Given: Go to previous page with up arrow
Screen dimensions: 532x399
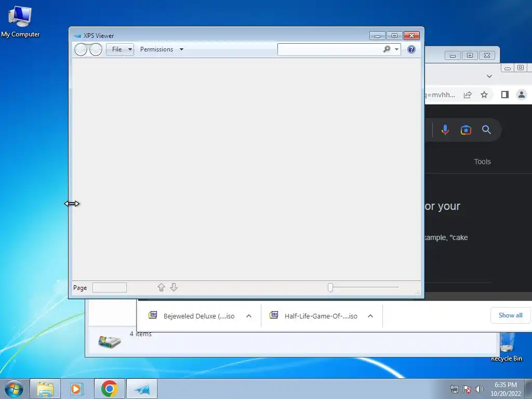Looking at the screenshot, I should 161,287.
